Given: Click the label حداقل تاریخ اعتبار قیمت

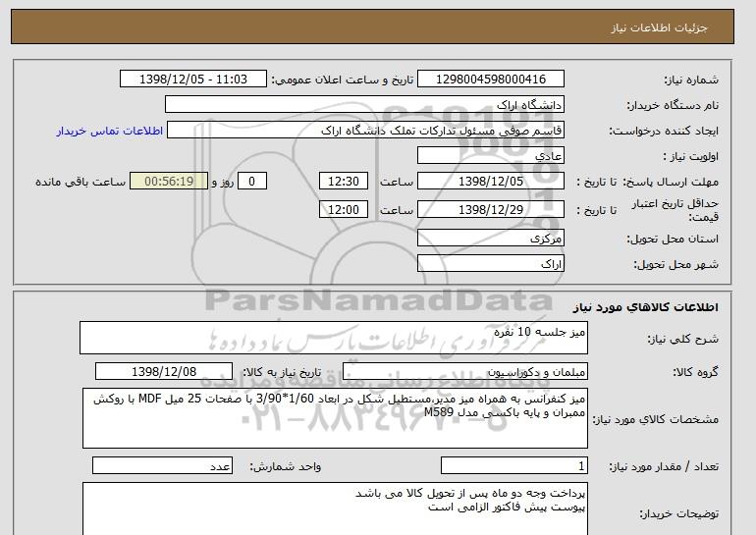Looking at the screenshot, I should click(675, 210).
